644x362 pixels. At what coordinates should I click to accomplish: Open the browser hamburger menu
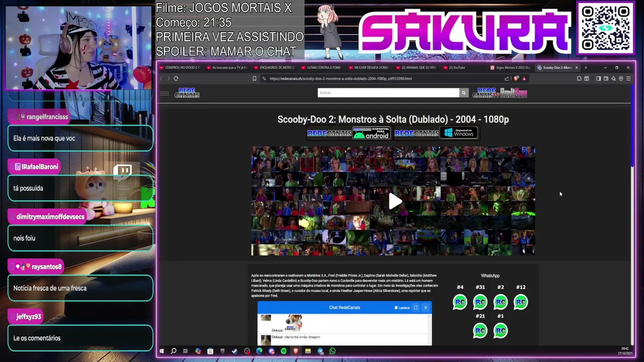(x=628, y=78)
